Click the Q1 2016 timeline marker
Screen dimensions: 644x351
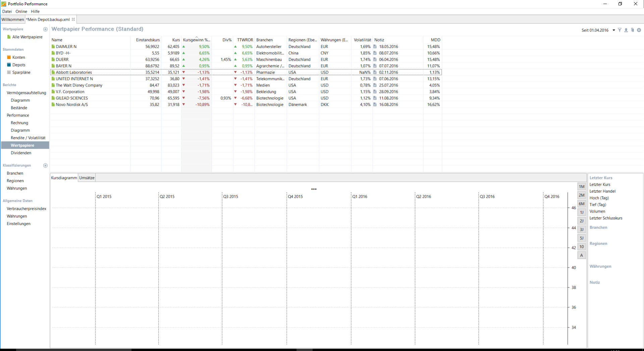pos(360,196)
